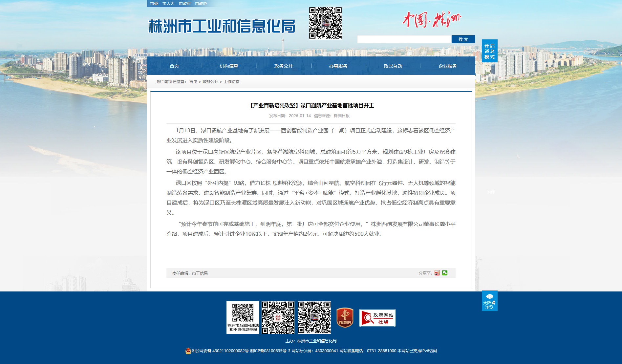Open the 市政府 top link

[x=184, y=4]
